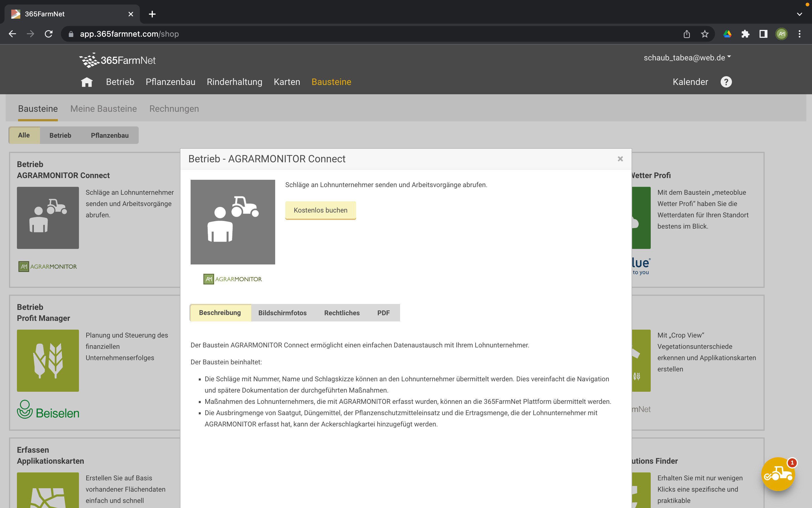Viewport: 812px width, 508px height.
Task: Open the Google Drive extension icon
Action: (727, 34)
